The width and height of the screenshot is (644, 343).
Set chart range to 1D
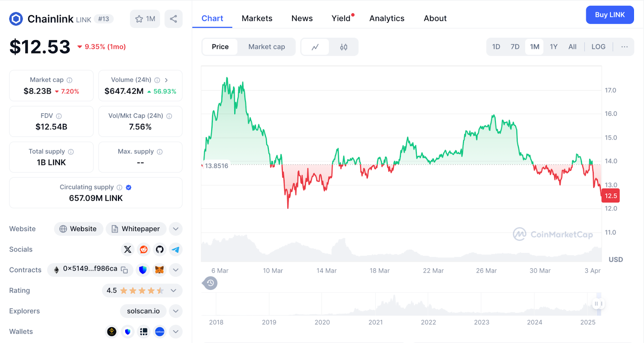point(496,47)
